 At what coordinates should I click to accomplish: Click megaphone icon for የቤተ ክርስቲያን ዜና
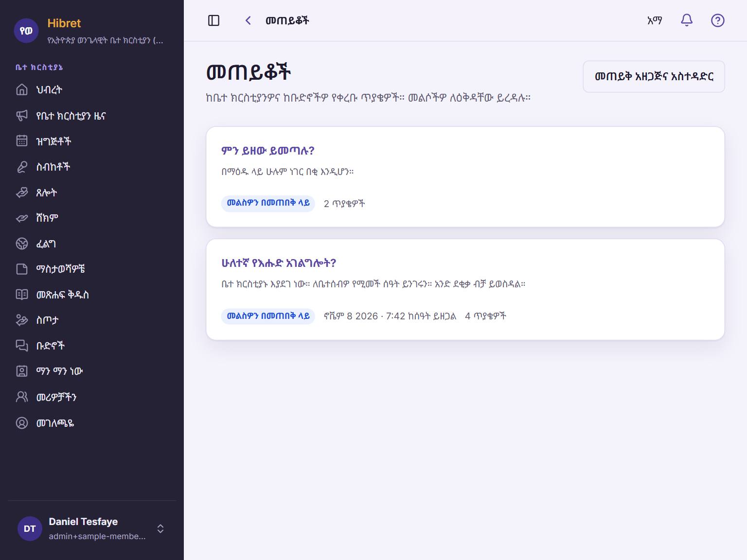[x=22, y=115]
